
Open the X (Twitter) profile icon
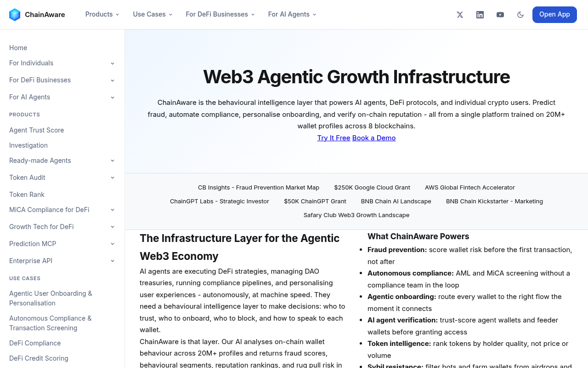460,15
